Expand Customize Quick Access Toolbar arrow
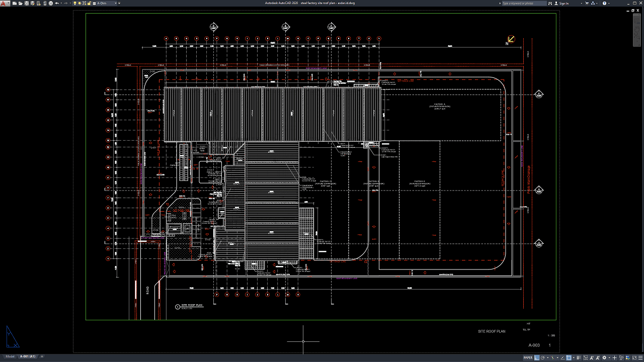The image size is (644, 362). (118, 3)
